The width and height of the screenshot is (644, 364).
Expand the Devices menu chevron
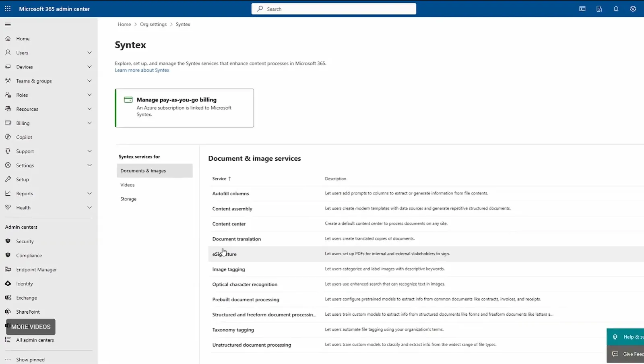89,67
